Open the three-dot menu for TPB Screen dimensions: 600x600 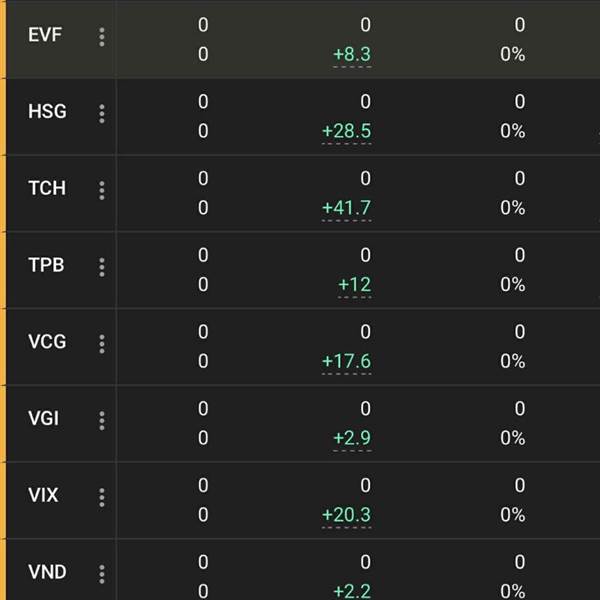(x=102, y=267)
